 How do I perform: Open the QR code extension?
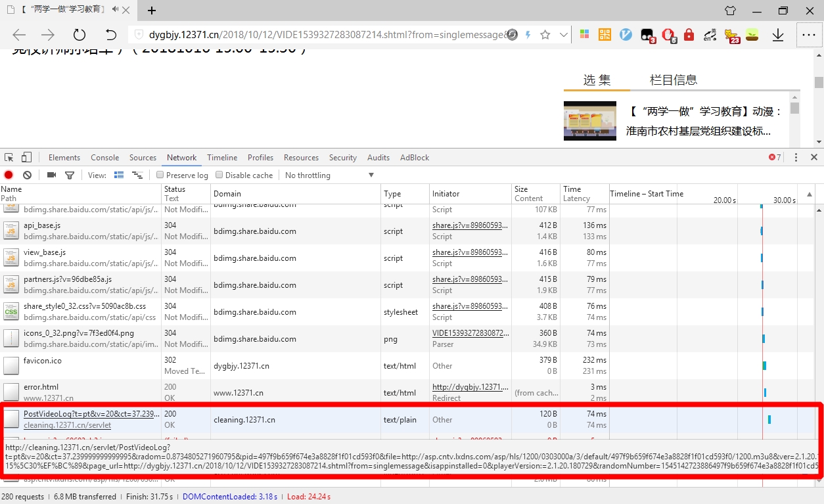click(605, 35)
